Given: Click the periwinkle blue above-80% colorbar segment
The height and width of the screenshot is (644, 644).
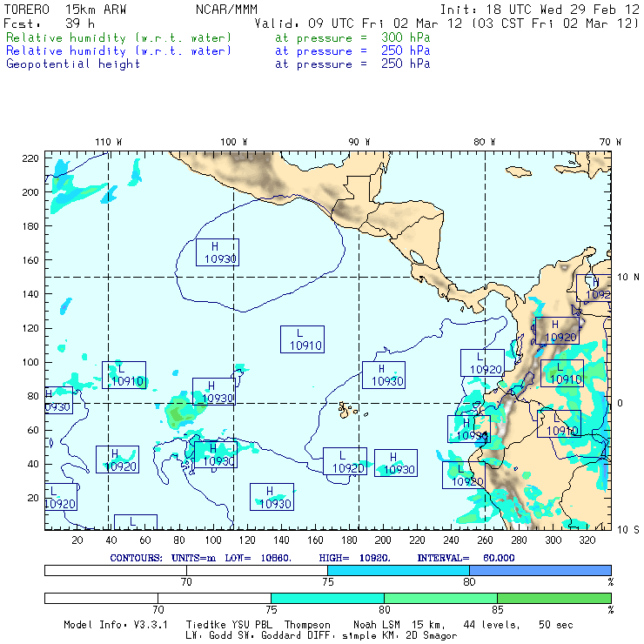Looking at the screenshot, I should click(x=540, y=570).
